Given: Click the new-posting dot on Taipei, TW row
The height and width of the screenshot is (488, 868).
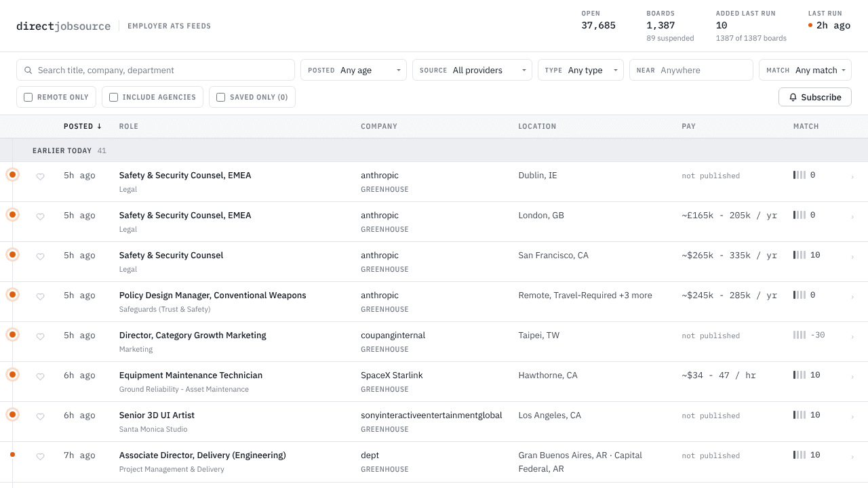Looking at the screenshot, I should (12, 334).
